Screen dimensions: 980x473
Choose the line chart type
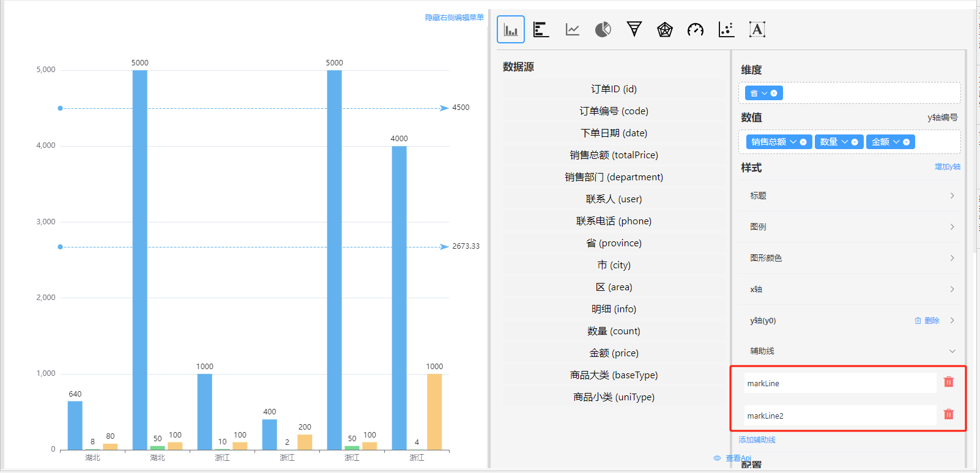[x=573, y=29]
